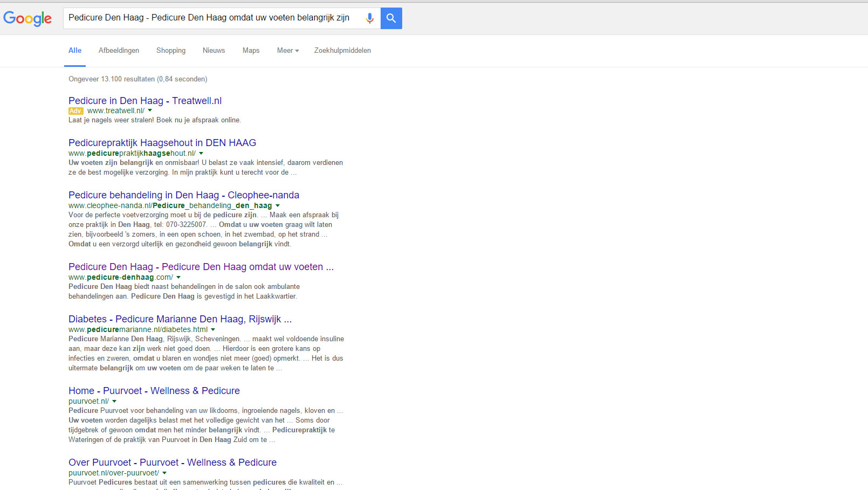Click www.pedicure-denhaag.com/ URL text
The width and height of the screenshot is (868, 490).
[x=121, y=277]
